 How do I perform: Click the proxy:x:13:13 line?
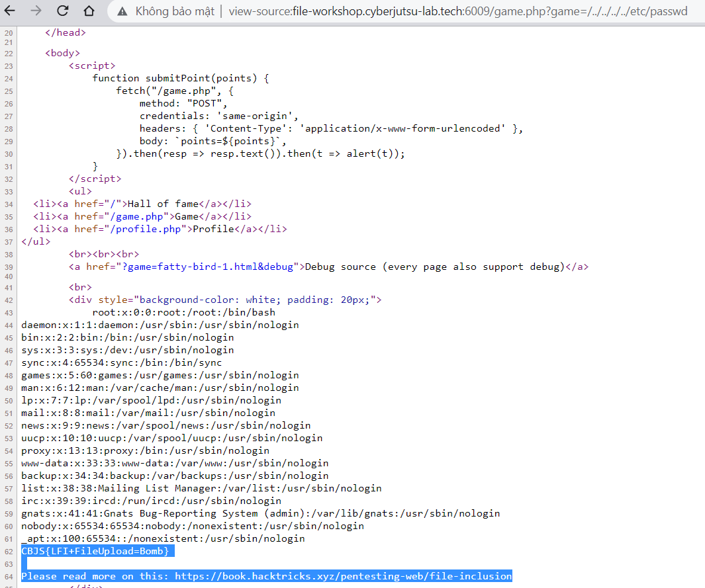145,450
